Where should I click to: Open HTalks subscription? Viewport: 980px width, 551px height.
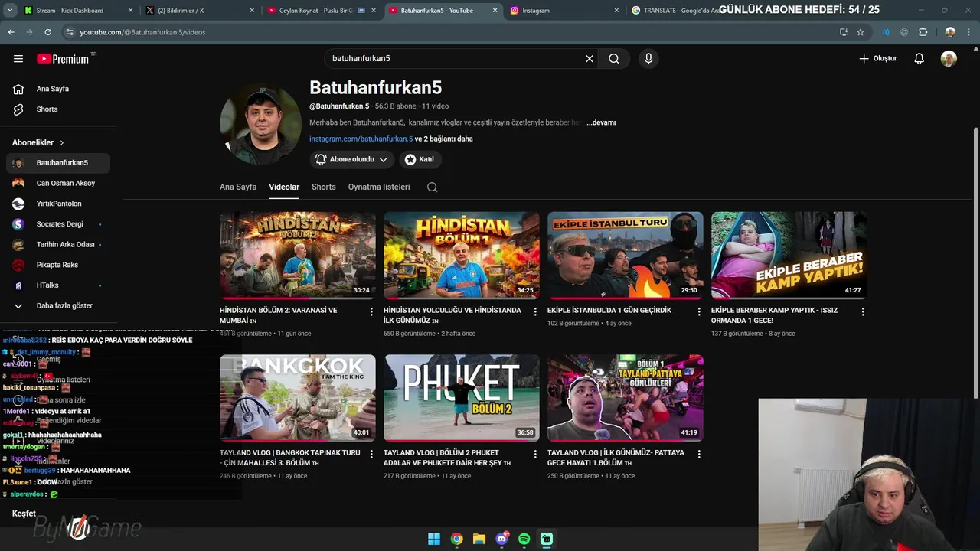coord(58,285)
